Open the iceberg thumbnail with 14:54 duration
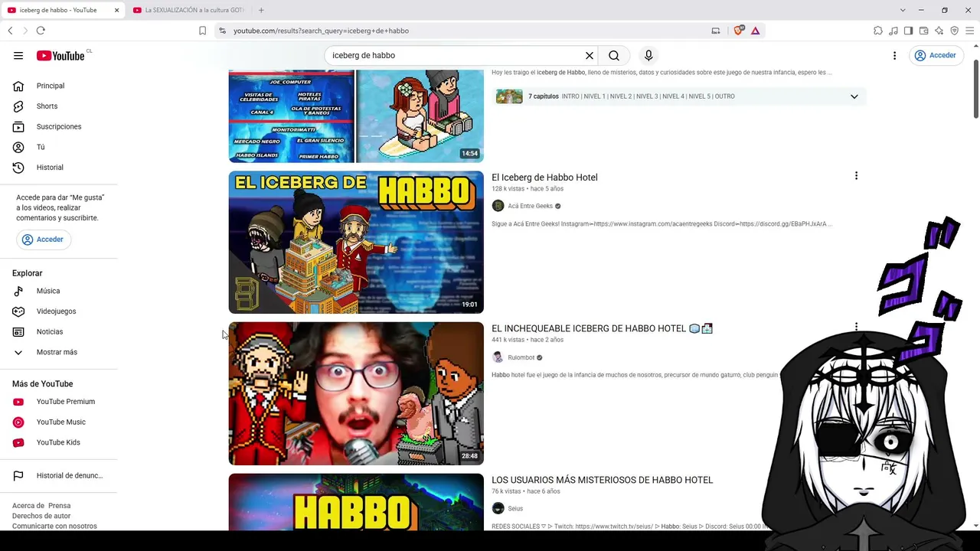Viewport: 980px width, 551px height. (x=356, y=116)
